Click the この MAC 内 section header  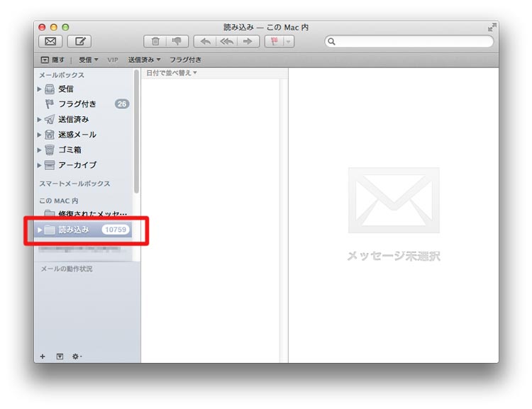coord(59,201)
